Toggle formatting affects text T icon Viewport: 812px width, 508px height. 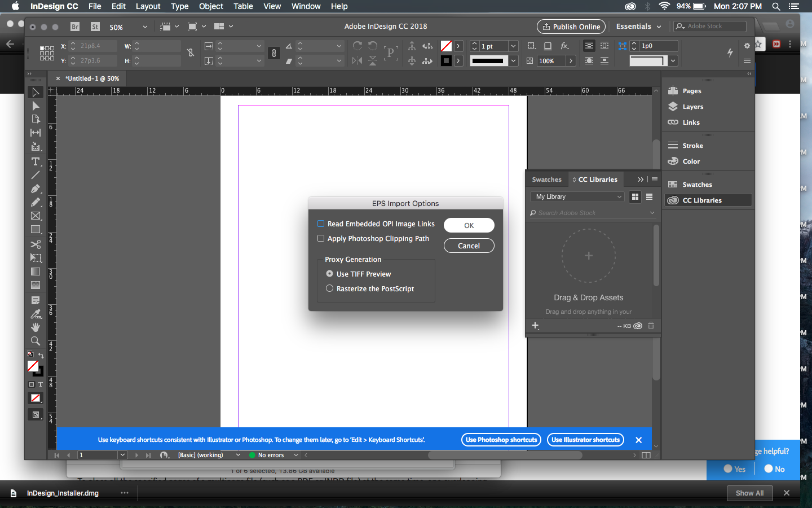point(41,384)
